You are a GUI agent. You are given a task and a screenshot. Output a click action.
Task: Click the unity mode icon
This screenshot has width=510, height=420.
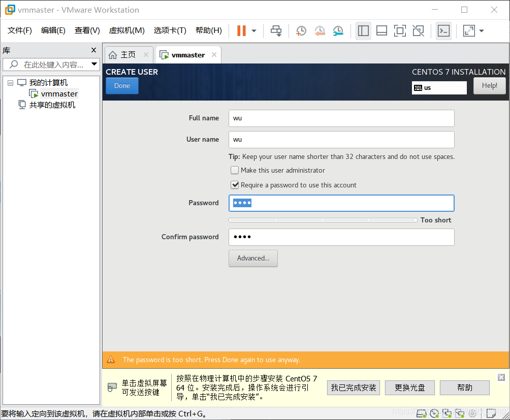pyautogui.click(x=418, y=31)
